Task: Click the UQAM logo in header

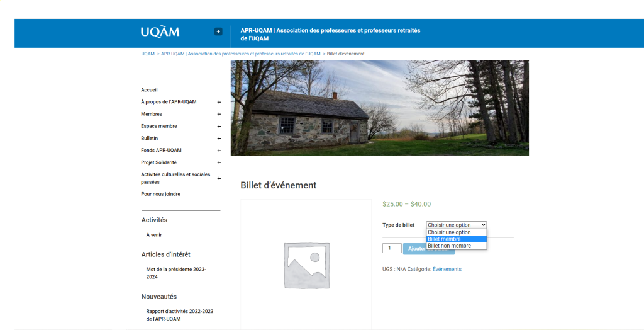Action: click(x=160, y=31)
